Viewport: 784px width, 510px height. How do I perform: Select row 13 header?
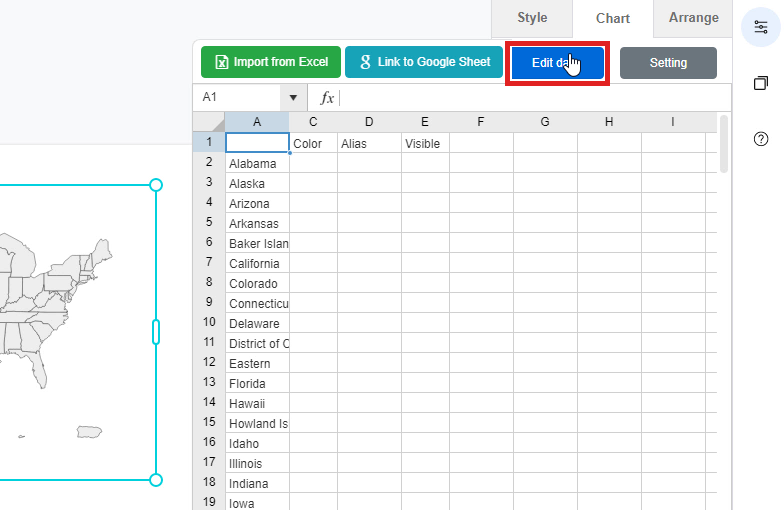(209, 382)
